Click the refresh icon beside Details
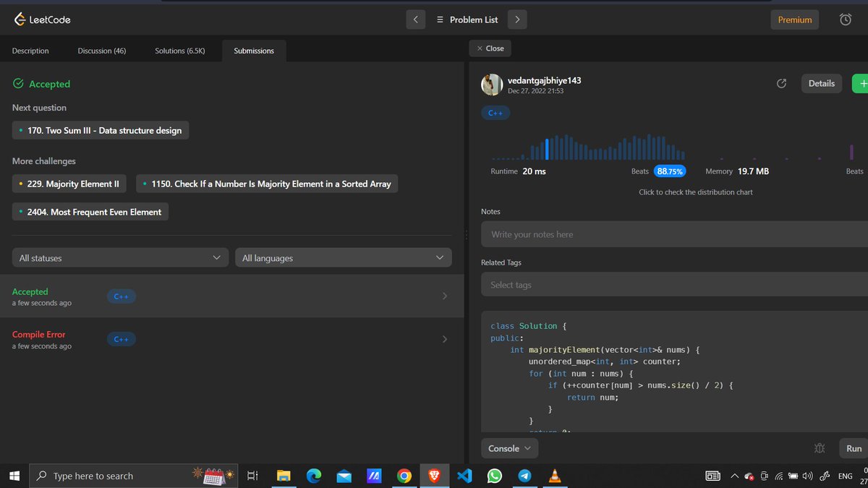The width and height of the screenshot is (868, 488). coord(781,84)
